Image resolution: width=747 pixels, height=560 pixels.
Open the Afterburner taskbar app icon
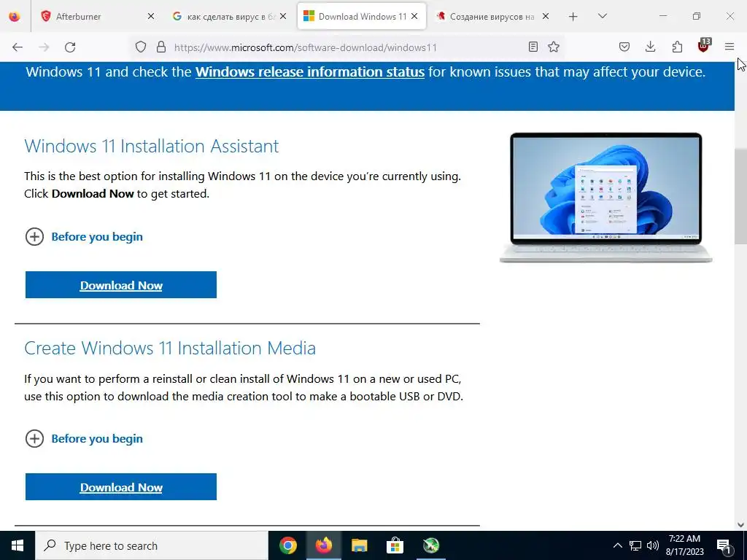tap(430, 545)
